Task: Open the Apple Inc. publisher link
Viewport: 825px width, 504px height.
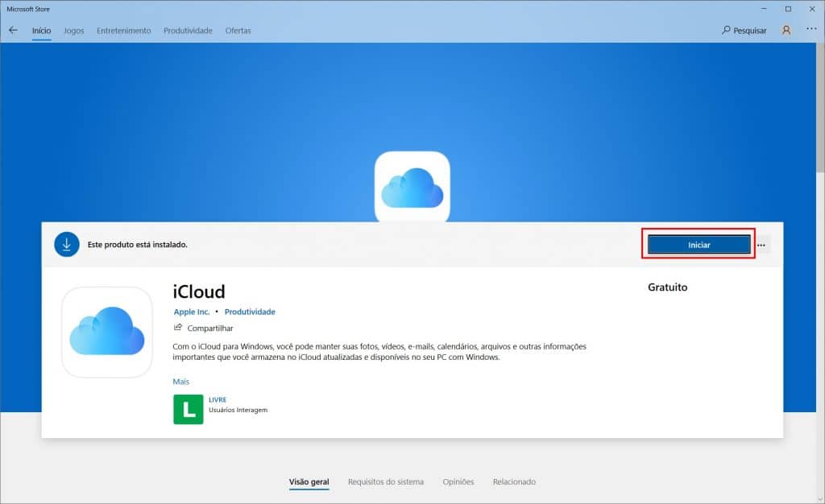Action: click(192, 312)
